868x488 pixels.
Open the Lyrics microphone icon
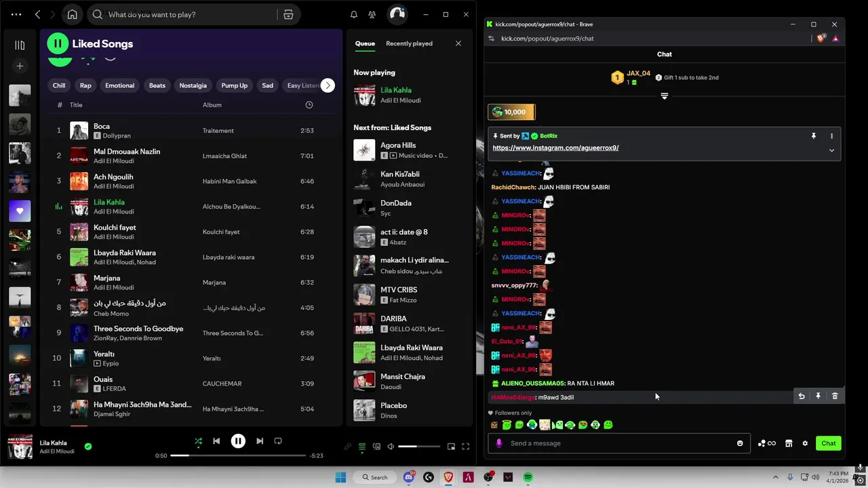click(348, 447)
